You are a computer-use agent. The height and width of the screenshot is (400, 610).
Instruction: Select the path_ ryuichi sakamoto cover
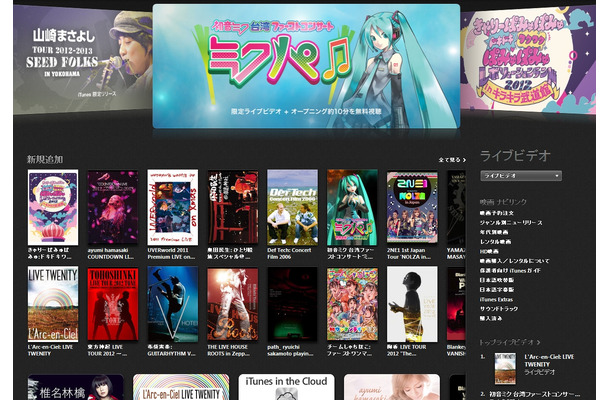click(293, 304)
